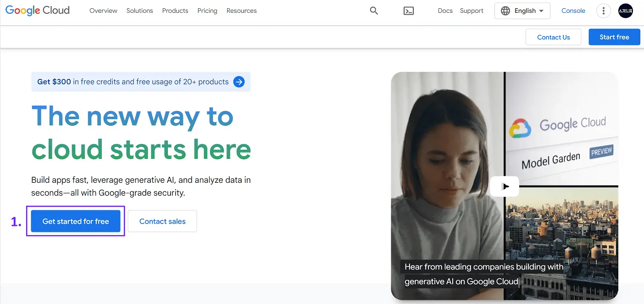Click the Contact sales button
This screenshot has width=644, height=304.
pos(162,221)
